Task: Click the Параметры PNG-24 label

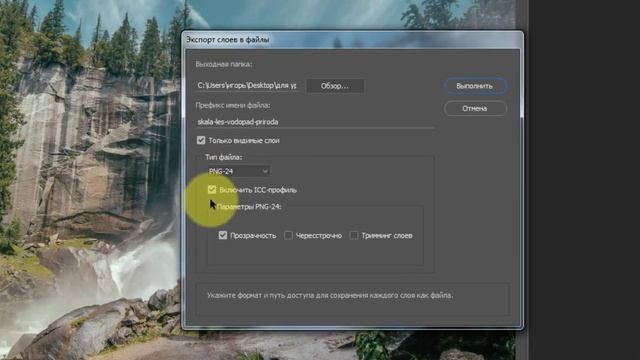Action: (x=249, y=207)
